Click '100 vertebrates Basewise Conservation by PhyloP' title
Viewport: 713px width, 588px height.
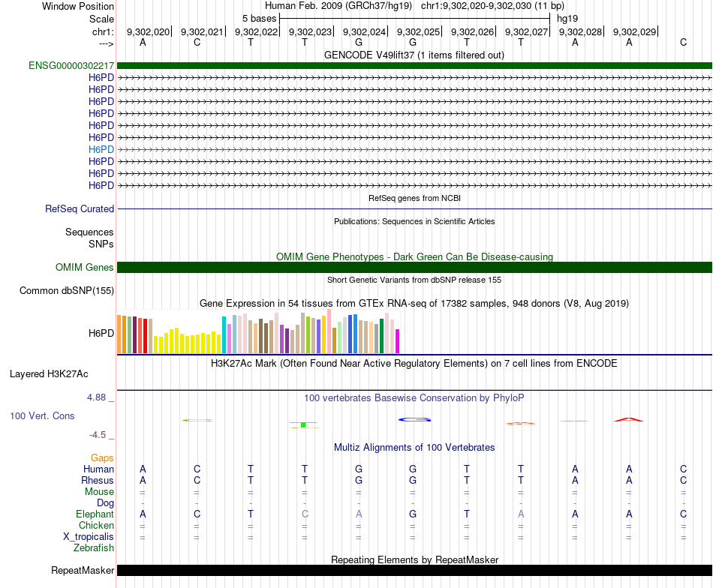pyautogui.click(x=414, y=398)
